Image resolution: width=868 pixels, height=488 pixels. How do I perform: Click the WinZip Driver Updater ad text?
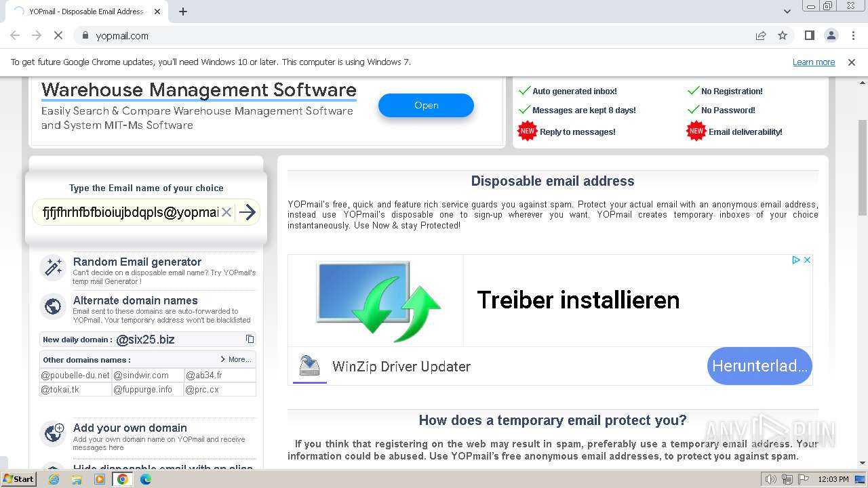pos(401,367)
